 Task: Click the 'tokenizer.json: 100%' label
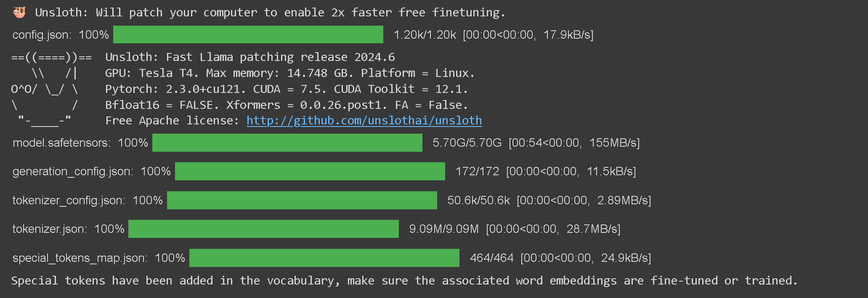(x=69, y=229)
